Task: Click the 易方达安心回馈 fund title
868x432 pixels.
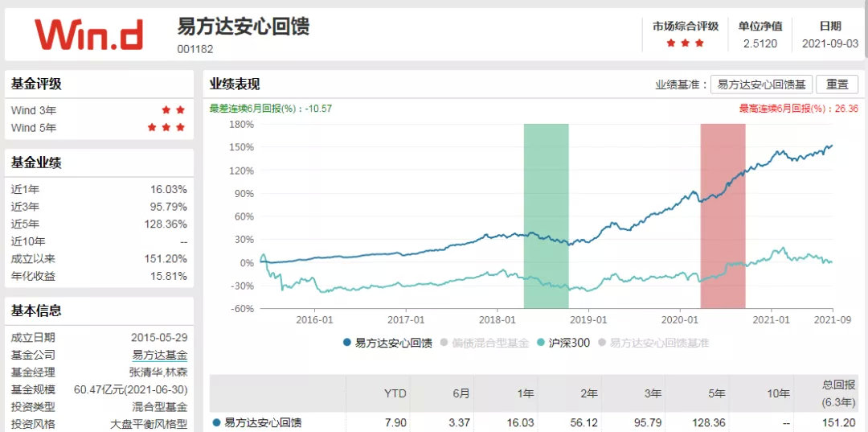Action: (x=243, y=27)
